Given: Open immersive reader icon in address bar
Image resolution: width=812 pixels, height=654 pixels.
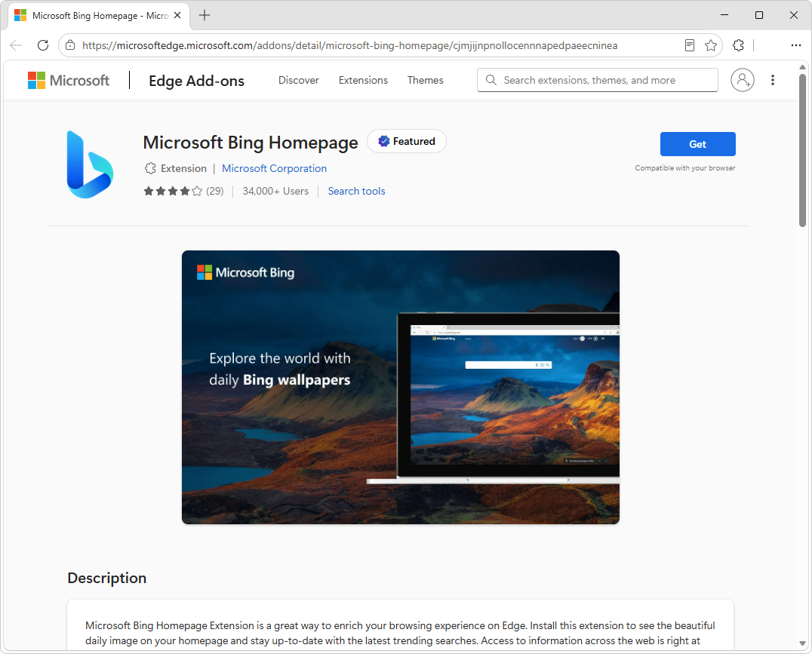Looking at the screenshot, I should coord(689,45).
